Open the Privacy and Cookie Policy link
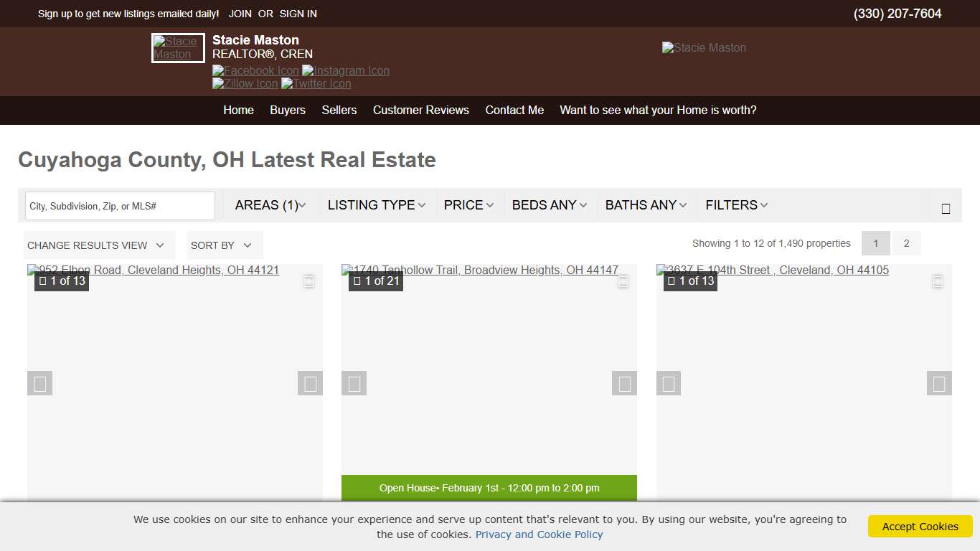This screenshot has height=551, width=980. coord(539,534)
